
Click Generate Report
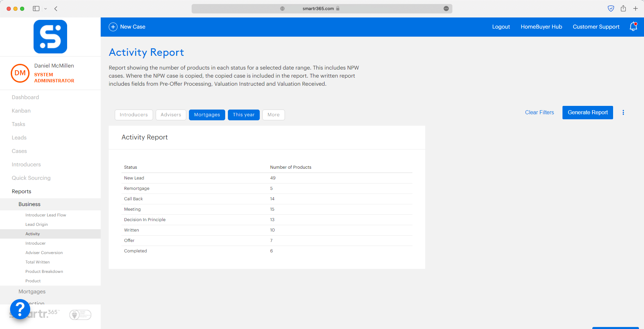(588, 113)
